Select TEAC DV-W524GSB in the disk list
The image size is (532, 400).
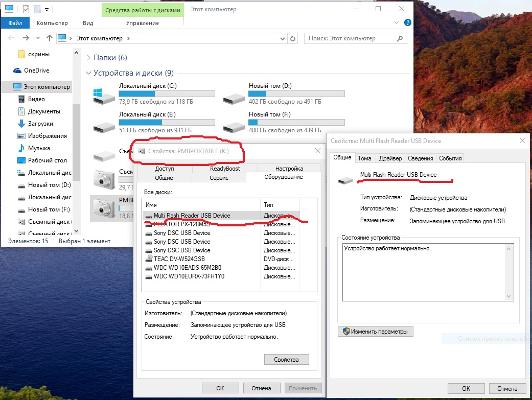[x=179, y=259]
